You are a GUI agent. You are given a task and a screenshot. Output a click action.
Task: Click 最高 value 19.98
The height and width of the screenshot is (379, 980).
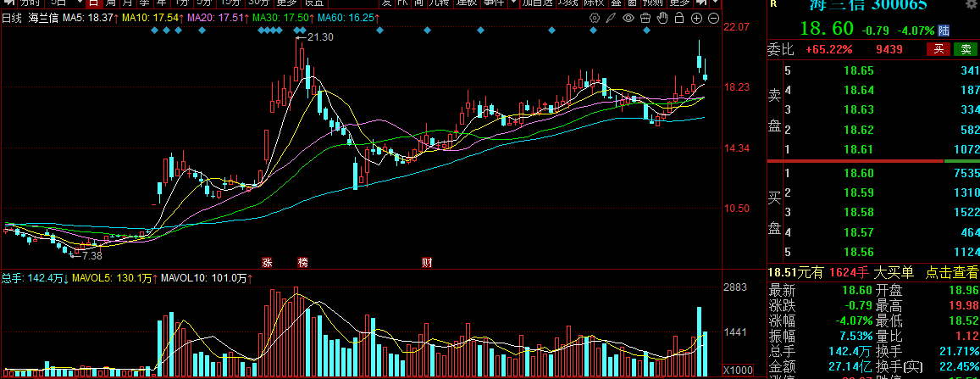click(962, 305)
